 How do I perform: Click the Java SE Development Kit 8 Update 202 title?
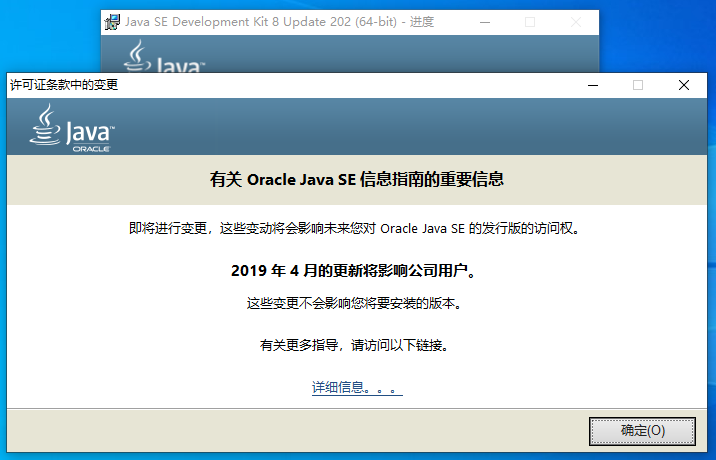(279, 22)
